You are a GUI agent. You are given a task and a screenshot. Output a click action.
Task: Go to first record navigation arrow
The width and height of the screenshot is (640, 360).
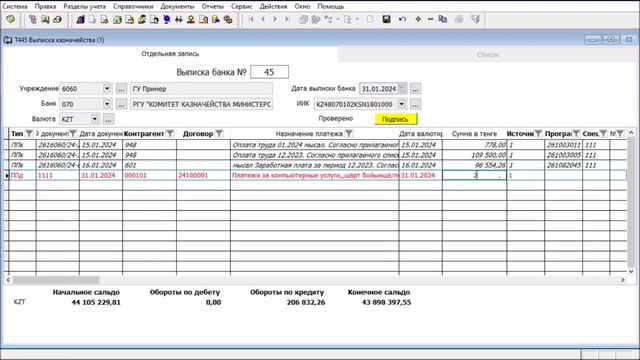point(251,19)
